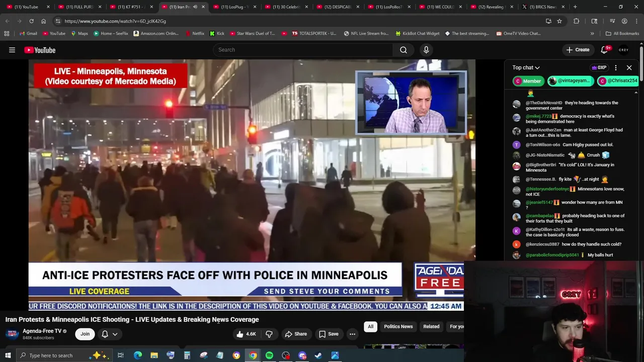Viewport: 644px width, 362px height.
Task: Start voice search with the microphone
Action: click(x=426, y=50)
